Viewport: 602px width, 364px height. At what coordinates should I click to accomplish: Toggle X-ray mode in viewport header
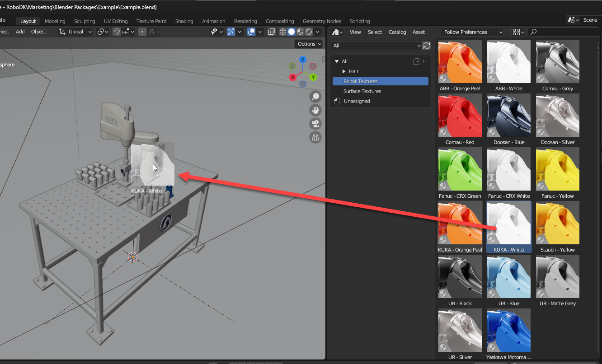click(x=271, y=32)
